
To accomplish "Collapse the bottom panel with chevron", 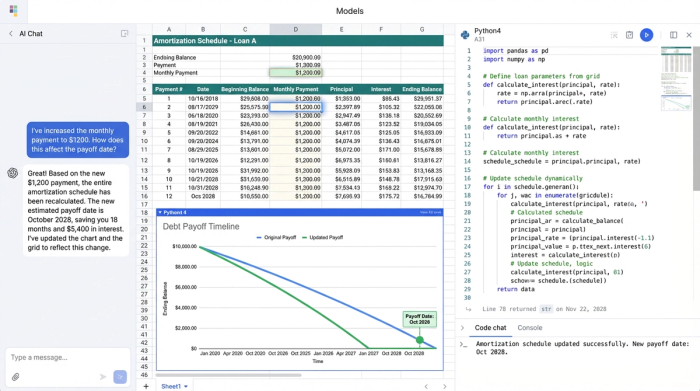I will click(462, 328).
